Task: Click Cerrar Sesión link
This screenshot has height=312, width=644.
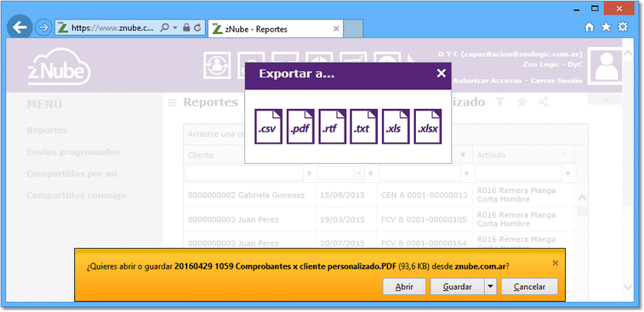Action: 556,81
